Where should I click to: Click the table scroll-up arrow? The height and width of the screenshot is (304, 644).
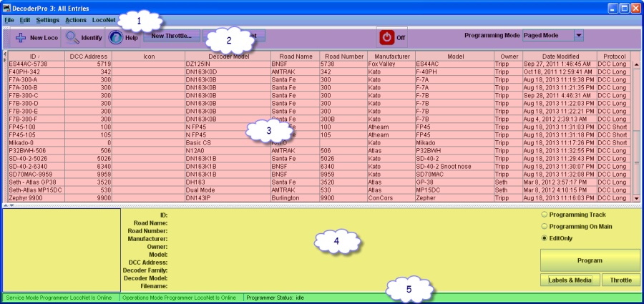(636, 54)
